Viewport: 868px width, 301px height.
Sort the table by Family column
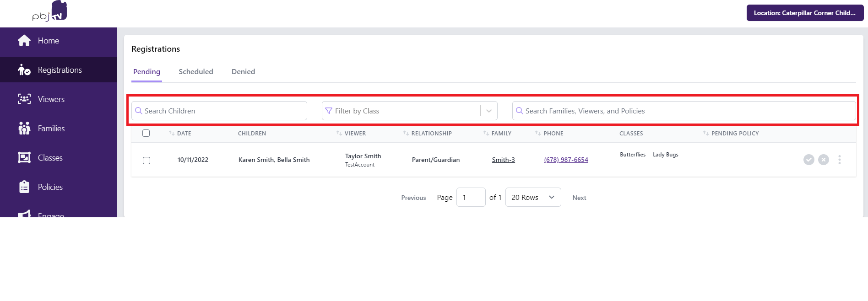coord(497,133)
